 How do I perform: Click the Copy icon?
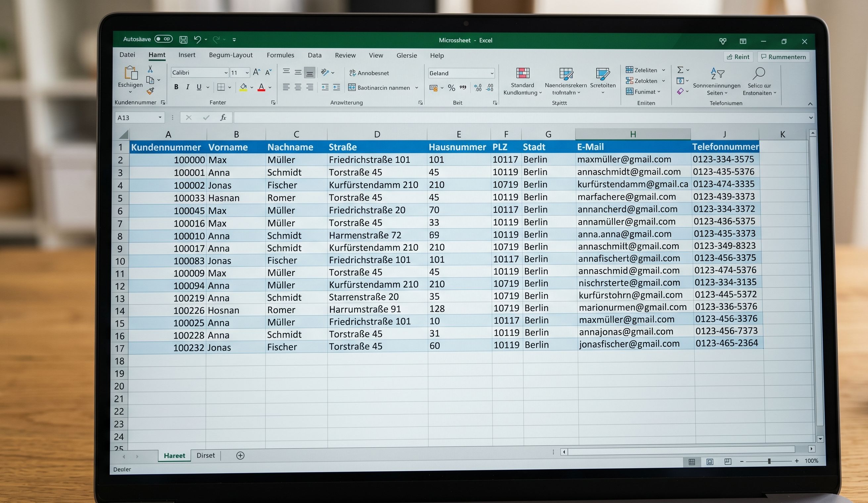coord(150,80)
